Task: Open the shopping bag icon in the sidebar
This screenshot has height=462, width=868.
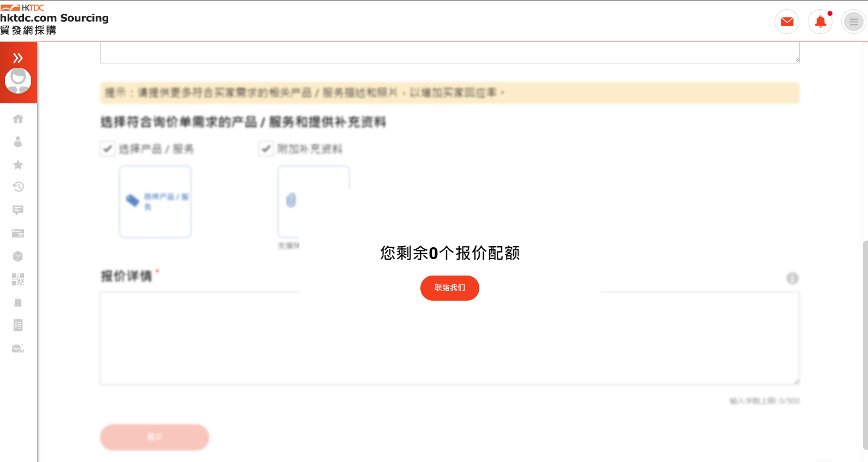Action: [18, 302]
